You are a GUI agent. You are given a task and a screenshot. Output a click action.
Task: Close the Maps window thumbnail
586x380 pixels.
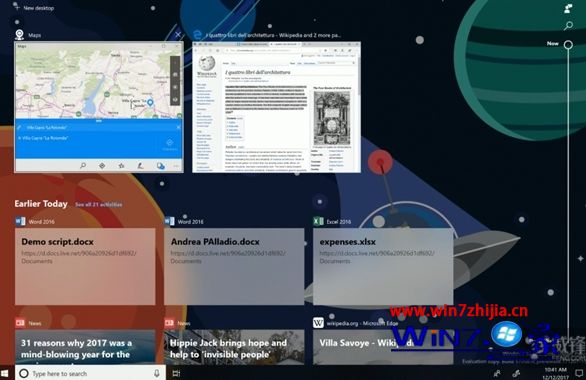pyautogui.click(x=178, y=35)
